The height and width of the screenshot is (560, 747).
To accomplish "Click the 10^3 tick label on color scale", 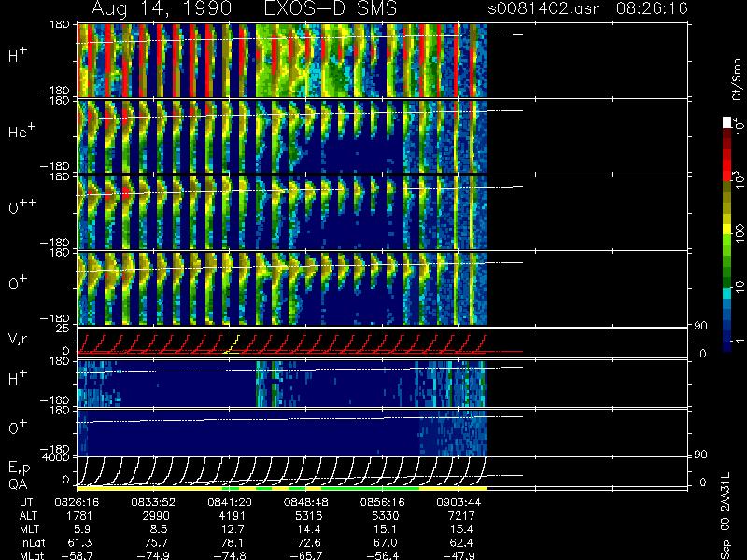I will [739, 181].
